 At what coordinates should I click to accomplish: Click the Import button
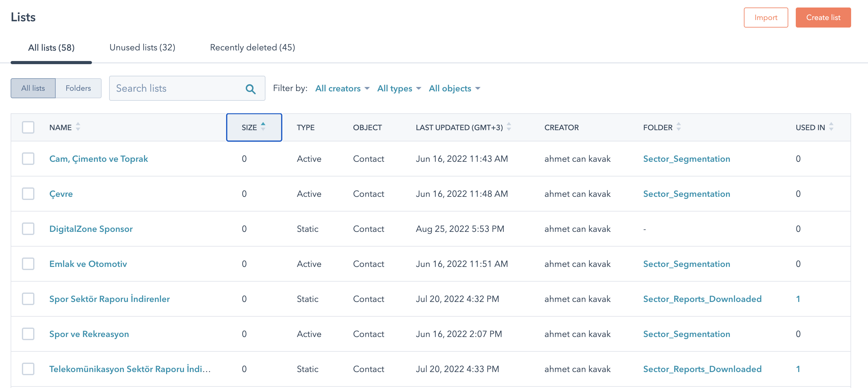coord(765,18)
